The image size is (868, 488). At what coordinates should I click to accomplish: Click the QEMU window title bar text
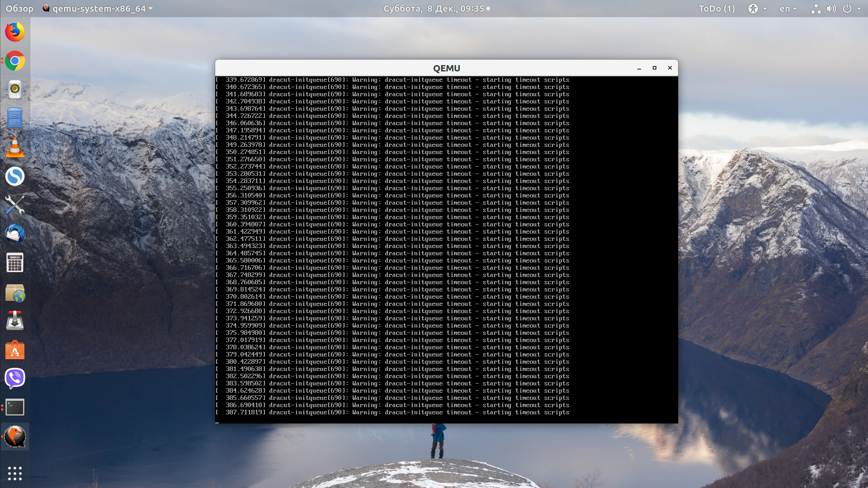(x=447, y=68)
